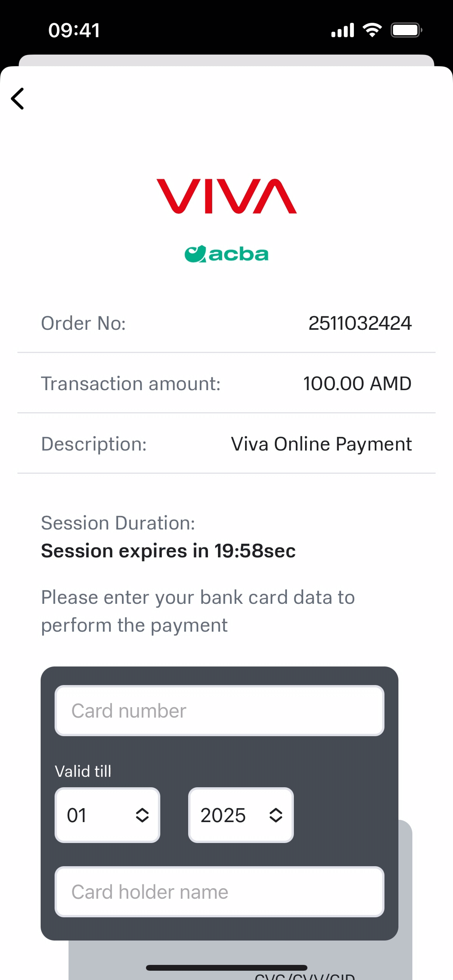
Task: Tap the battery status icon
Action: tap(406, 30)
